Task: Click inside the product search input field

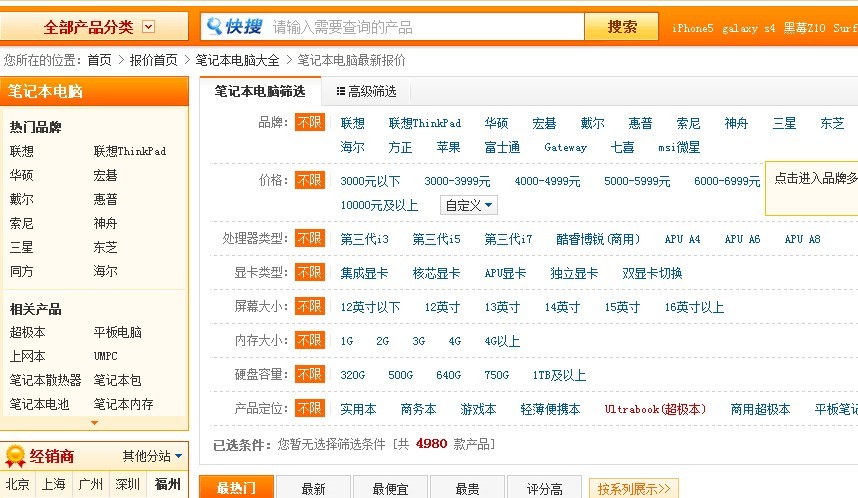Action: (x=425, y=27)
